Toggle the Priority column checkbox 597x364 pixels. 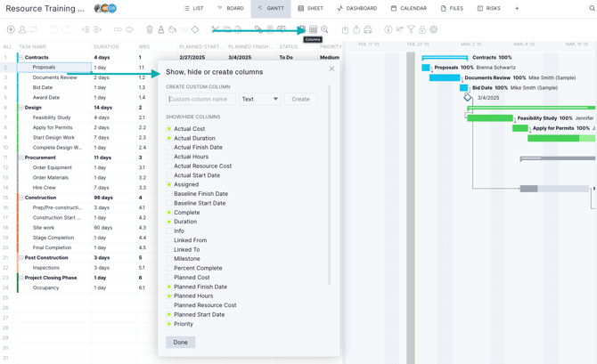click(169, 324)
